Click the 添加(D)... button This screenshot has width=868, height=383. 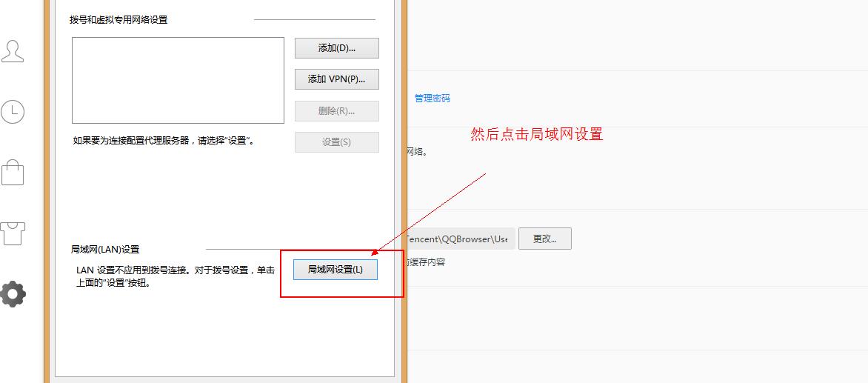pyautogui.click(x=336, y=48)
